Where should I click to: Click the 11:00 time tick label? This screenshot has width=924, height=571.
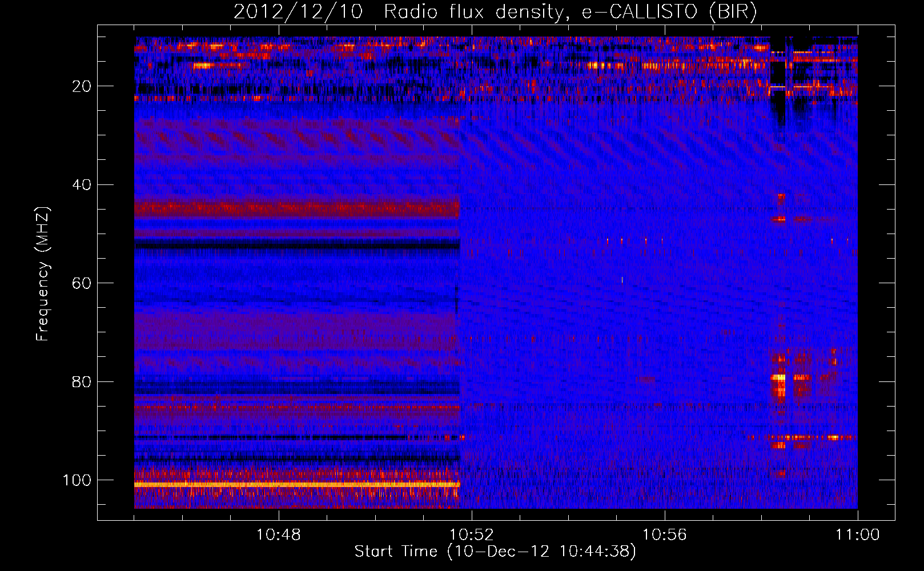tap(858, 535)
